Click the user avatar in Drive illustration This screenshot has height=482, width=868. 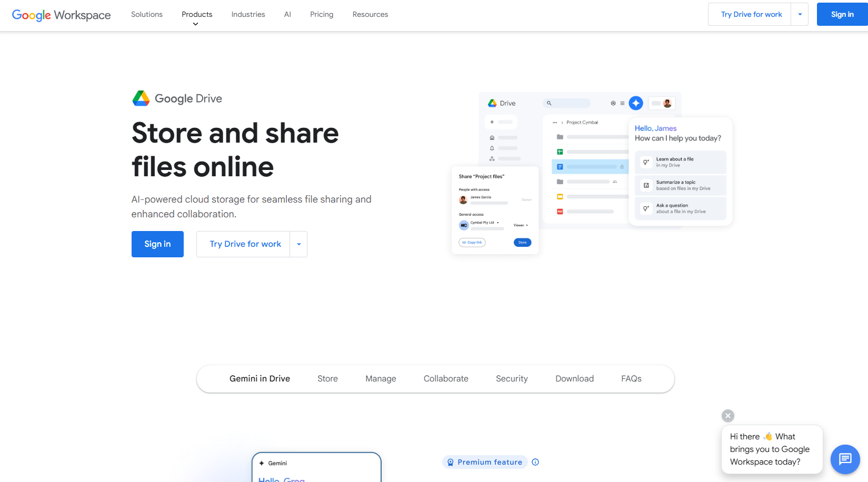click(667, 103)
